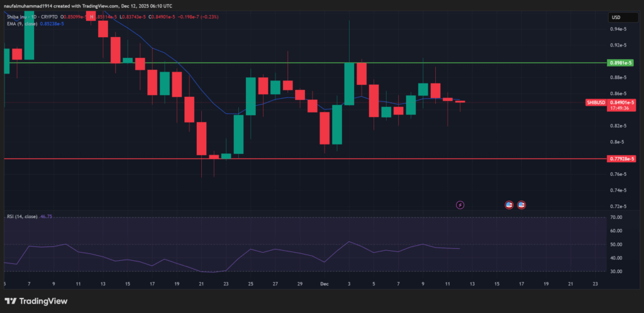The width and height of the screenshot is (644, 313).
Task: Click the RSI 70.00 level on the scale
Action: coord(616,217)
